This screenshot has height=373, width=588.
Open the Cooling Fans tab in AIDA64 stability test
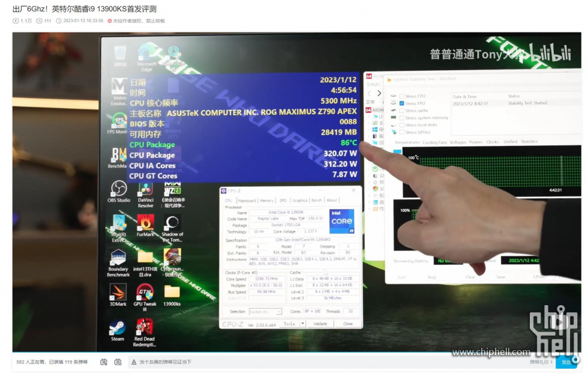[x=434, y=142]
